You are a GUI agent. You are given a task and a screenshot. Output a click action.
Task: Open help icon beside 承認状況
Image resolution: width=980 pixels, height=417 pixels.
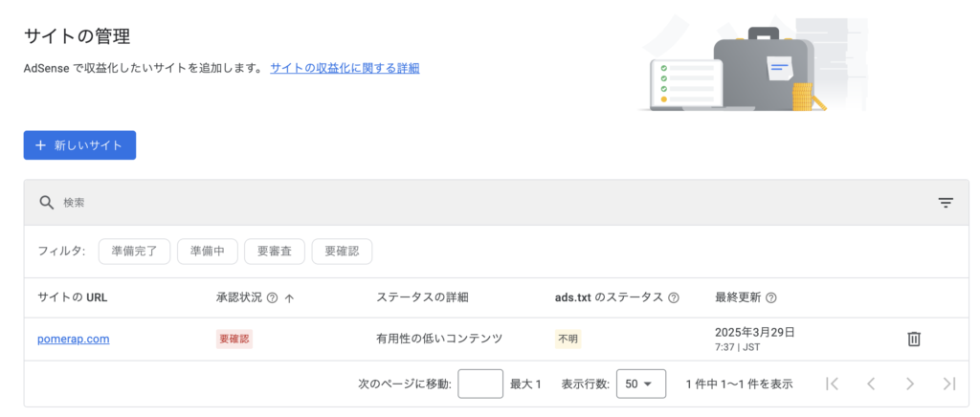272,297
